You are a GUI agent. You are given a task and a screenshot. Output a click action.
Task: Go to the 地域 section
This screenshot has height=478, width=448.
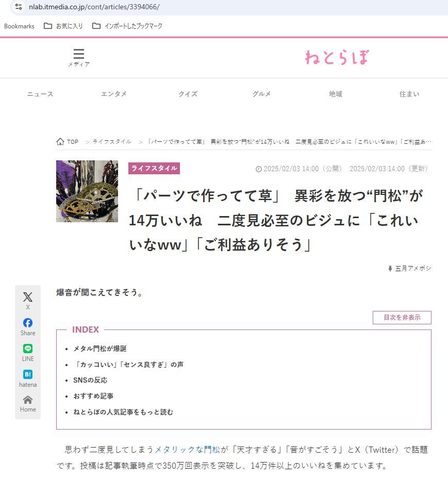pyautogui.click(x=335, y=94)
